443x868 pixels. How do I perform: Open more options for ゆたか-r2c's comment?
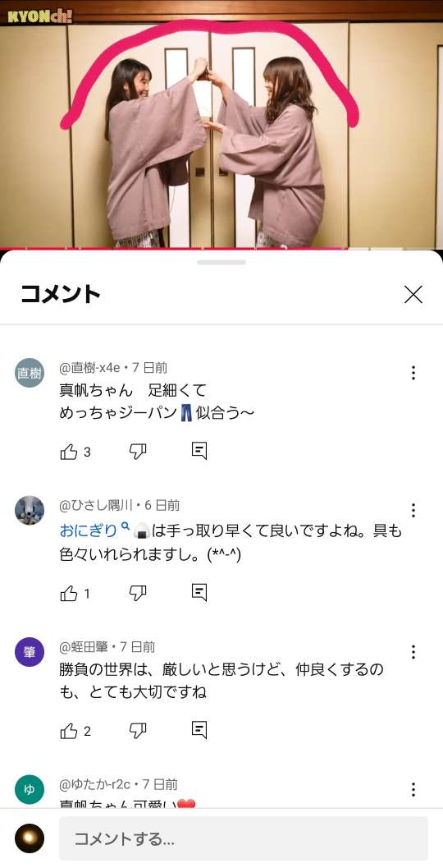(x=413, y=789)
